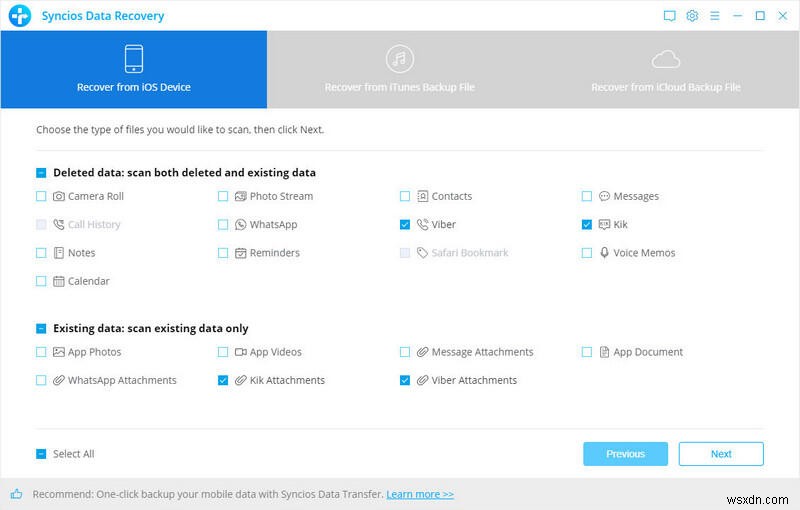Click the Calendar icon
This screenshot has width=800, height=510.
pos(59,281)
